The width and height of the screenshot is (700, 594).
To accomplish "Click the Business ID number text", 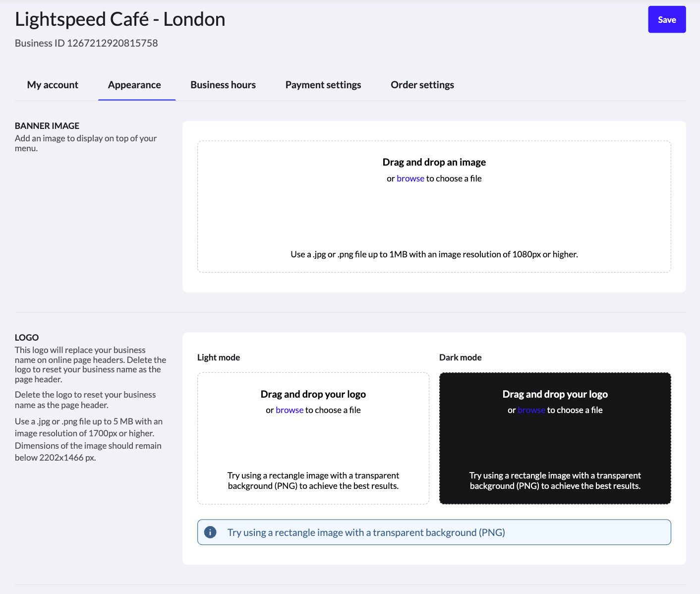I will (x=86, y=43).
